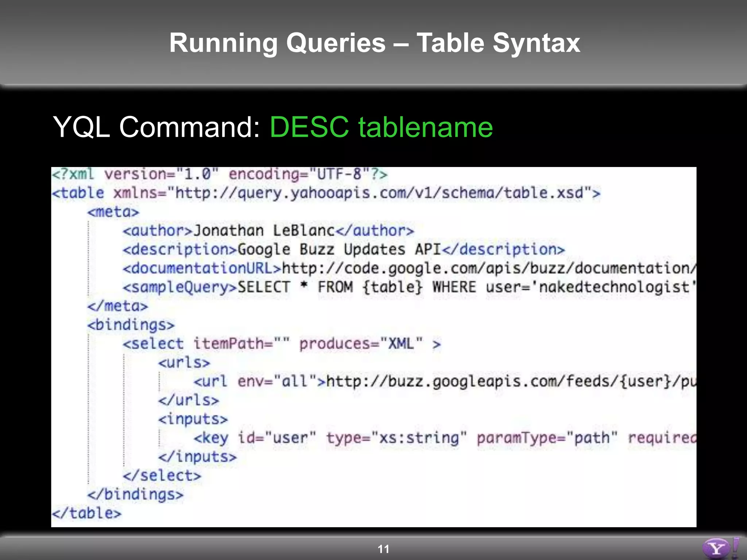Click the closing '</bindings>' tag

click(x=135, y=495)
